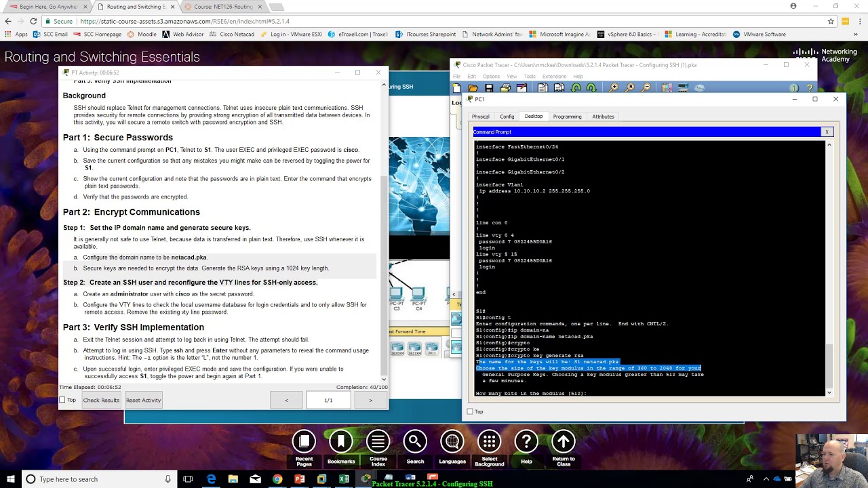Click Packet Tracer Paste icon
Screen dimensions: 868x488
tap(559, 88)
